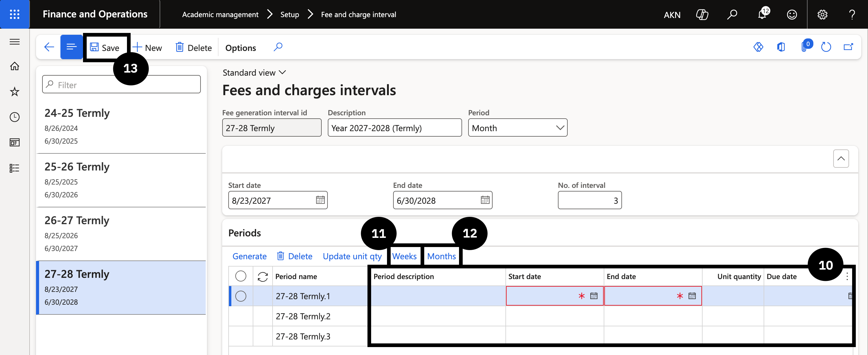Viewport: 868px width, 355px height.
Task: Click Unit quantity column header
Action: pos(733,277)
